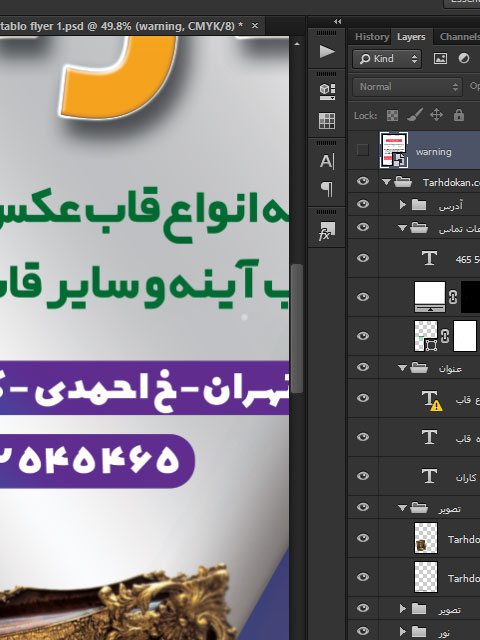Click the canvas vertical scrollbar thumb
This screenshot has width=480, height=640.
tap(297, 329)
